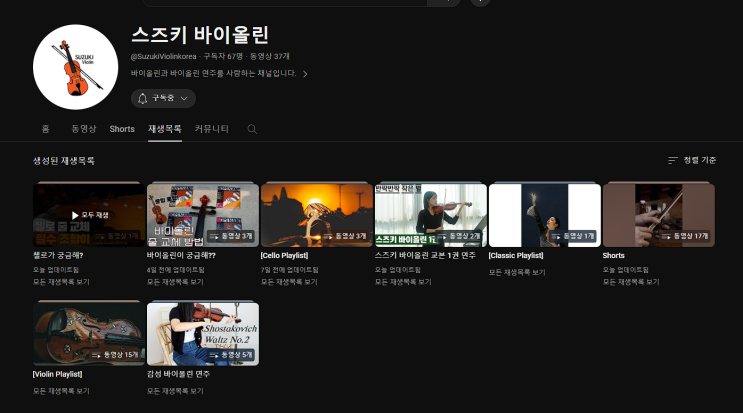743x413 pixels.
Task: Open the 커뮤니티 tab
Action: coord(211,129)
